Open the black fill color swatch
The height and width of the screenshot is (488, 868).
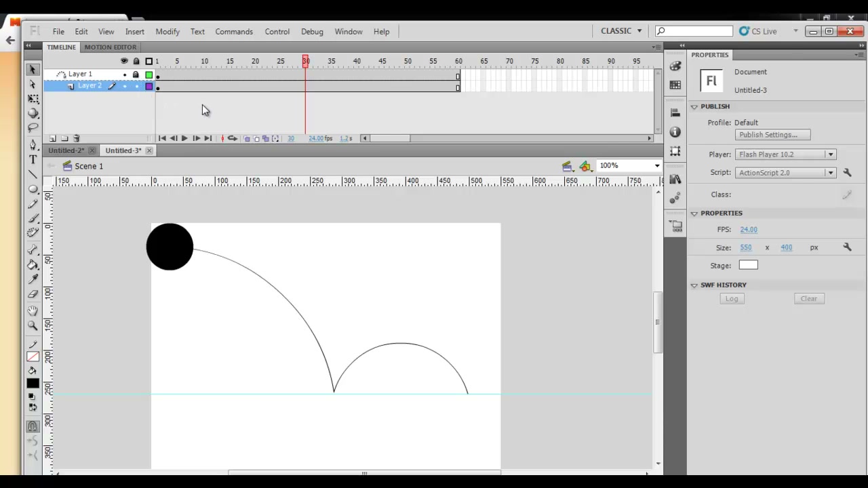(33, 384)
